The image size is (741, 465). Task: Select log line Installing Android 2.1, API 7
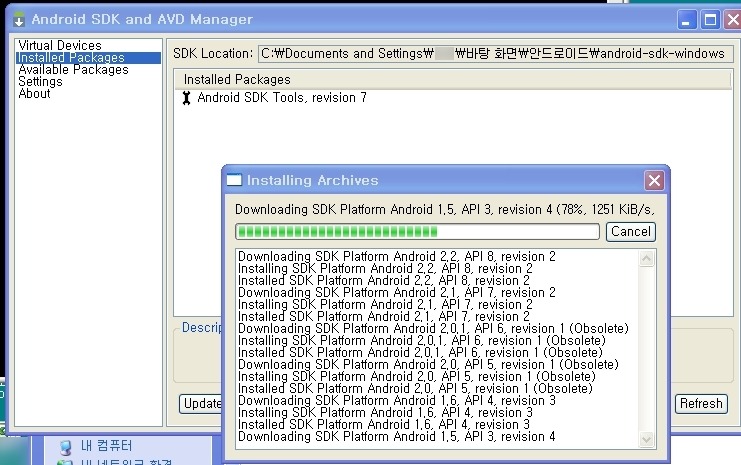coord(385,305)
